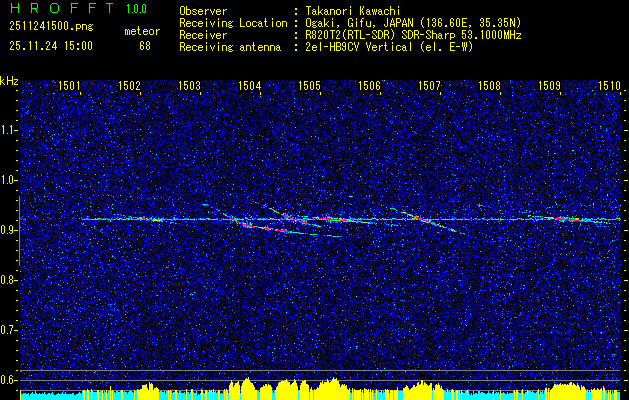Click the 0.8 frequency axis label

coord(8,280)
